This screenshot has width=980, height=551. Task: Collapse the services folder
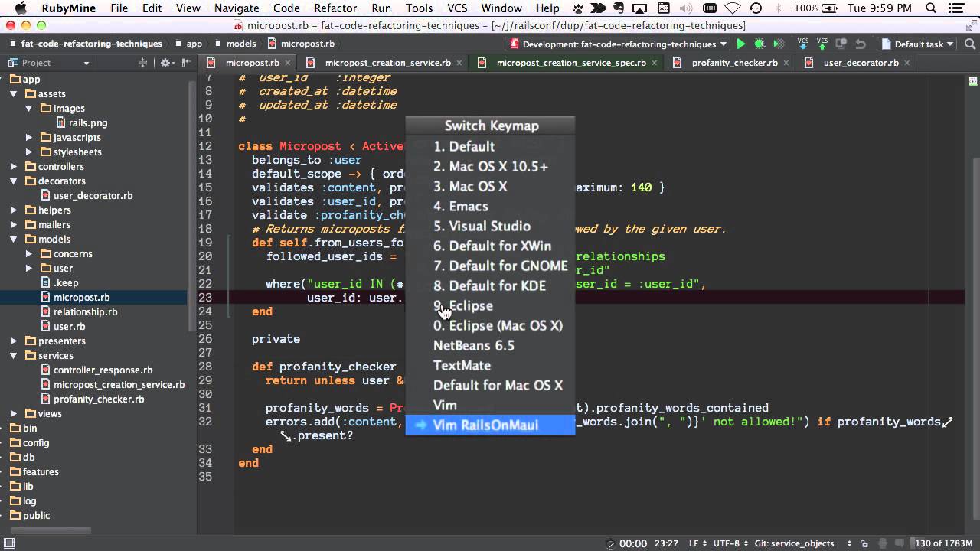point(14,355)
